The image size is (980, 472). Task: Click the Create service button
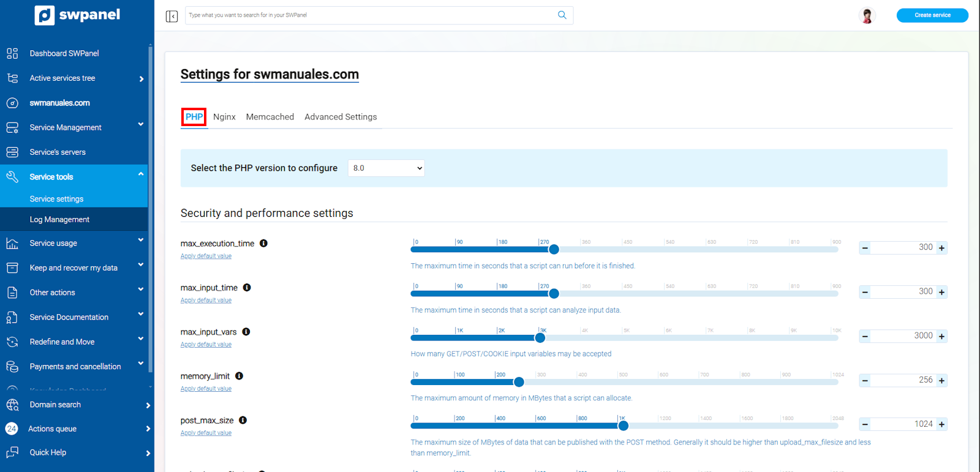[x=932, y=15]
